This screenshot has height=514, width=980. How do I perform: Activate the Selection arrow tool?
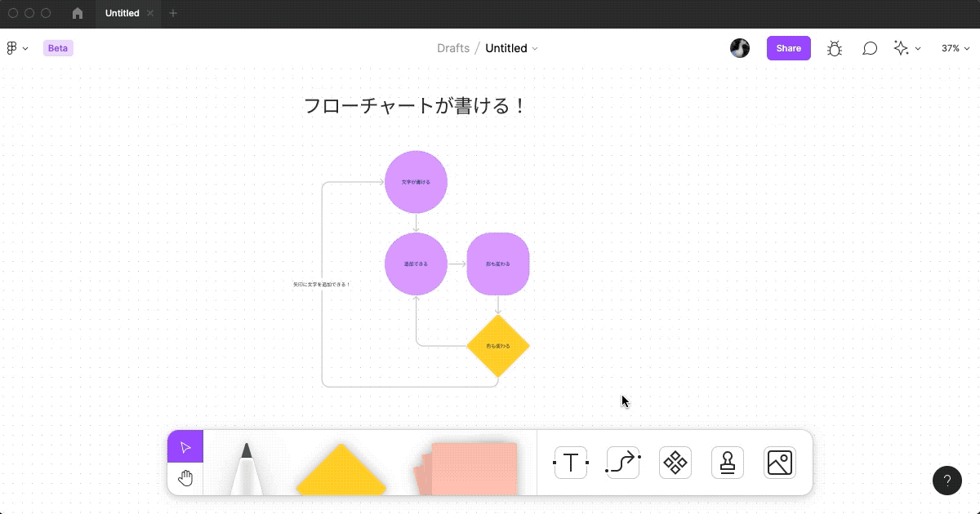[x=185, y=446]
